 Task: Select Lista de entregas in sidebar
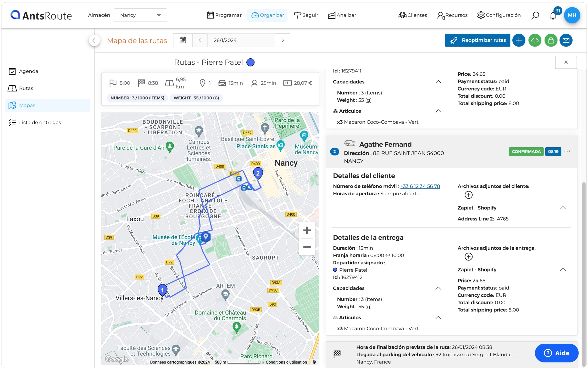(x=48, y=122)
